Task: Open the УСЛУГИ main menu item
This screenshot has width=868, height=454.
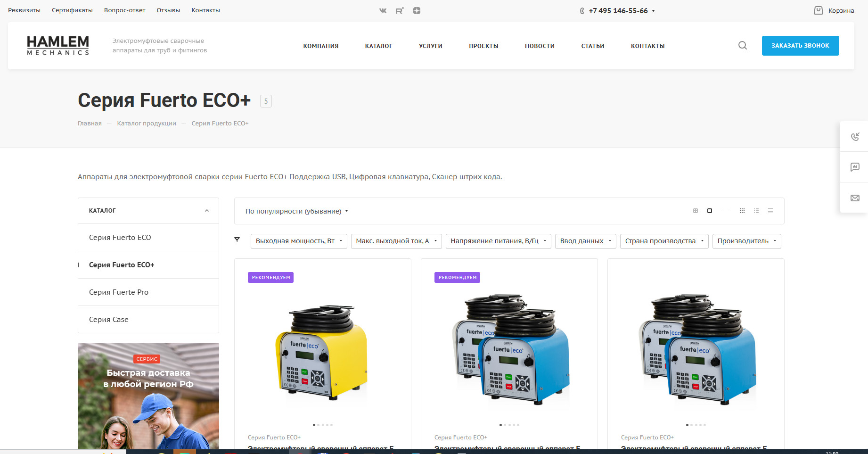Action: pos(431,46)
